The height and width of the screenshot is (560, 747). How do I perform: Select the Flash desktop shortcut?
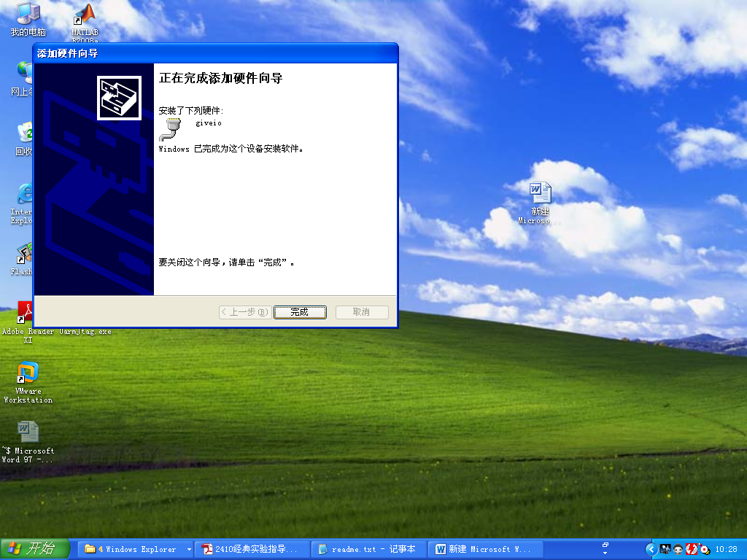click(x=22, y=259)
